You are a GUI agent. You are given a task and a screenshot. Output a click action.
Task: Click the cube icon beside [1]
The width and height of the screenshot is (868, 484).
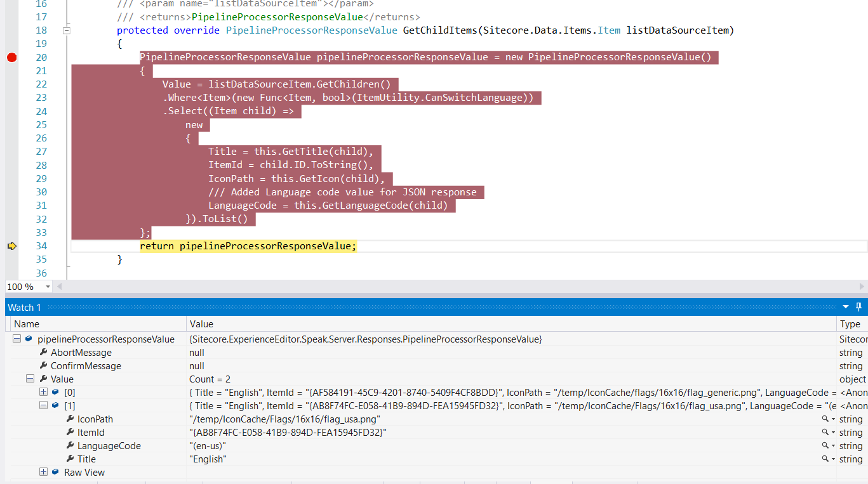(x=55, y=406)
